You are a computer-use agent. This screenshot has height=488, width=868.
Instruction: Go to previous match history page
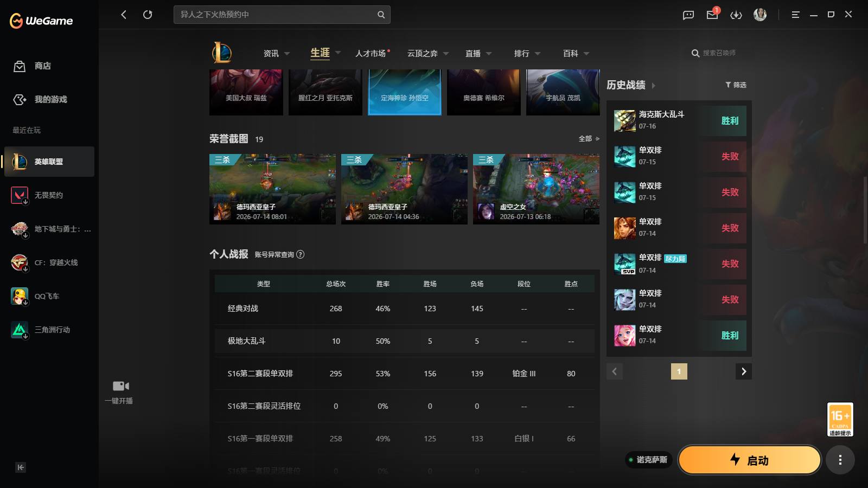(615, 371)
